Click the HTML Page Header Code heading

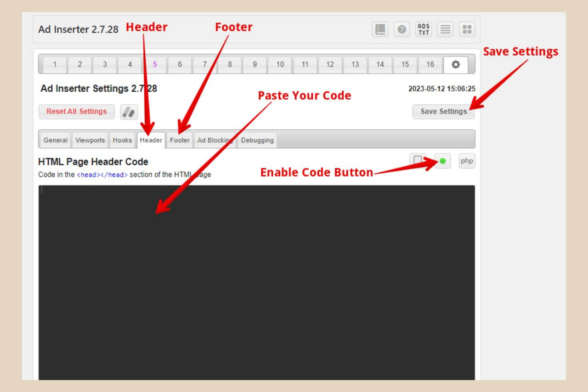(x=93, y=162)
